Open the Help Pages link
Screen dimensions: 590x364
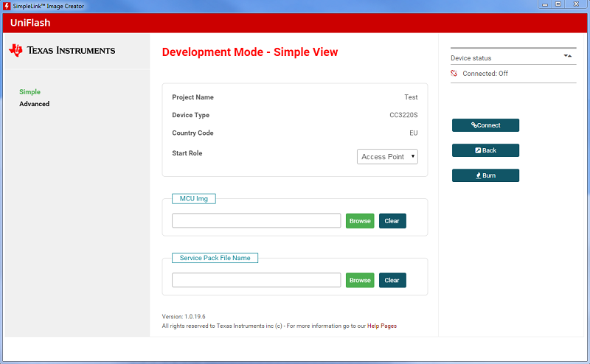pyautogui.click(x=382, y=326)
